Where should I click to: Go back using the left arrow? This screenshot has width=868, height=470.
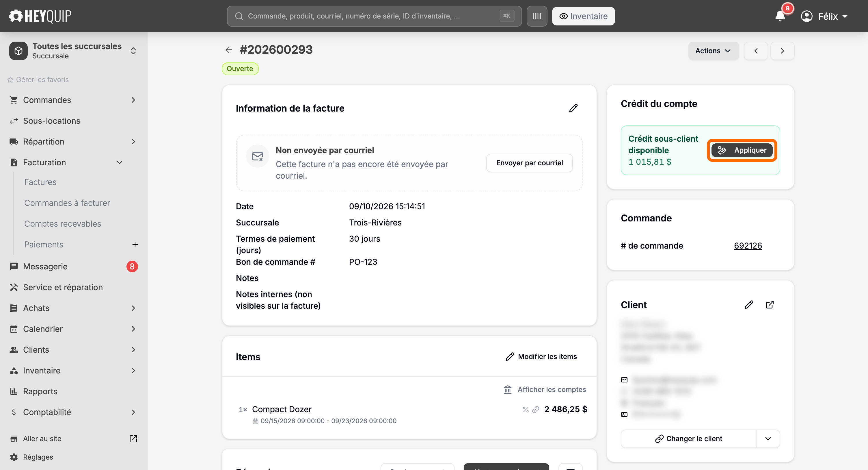pyautogui.click(x=228, y=50)
